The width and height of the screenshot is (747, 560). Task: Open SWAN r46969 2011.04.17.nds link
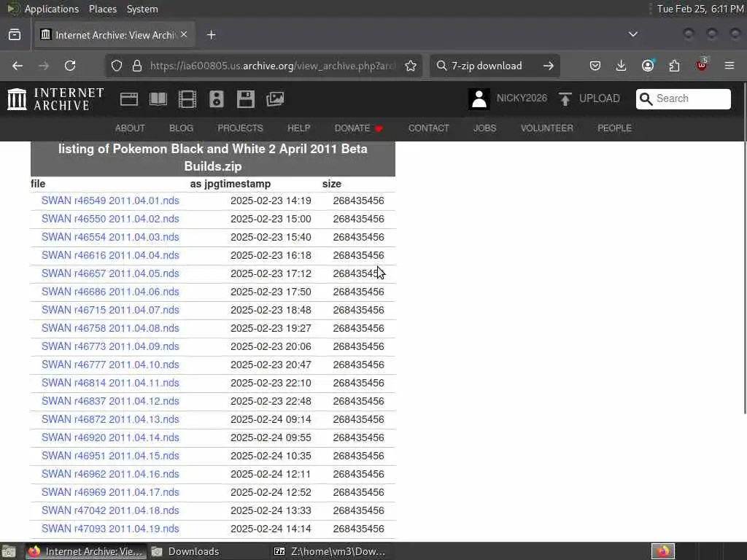pyautogui.click(x=110, y=492)
